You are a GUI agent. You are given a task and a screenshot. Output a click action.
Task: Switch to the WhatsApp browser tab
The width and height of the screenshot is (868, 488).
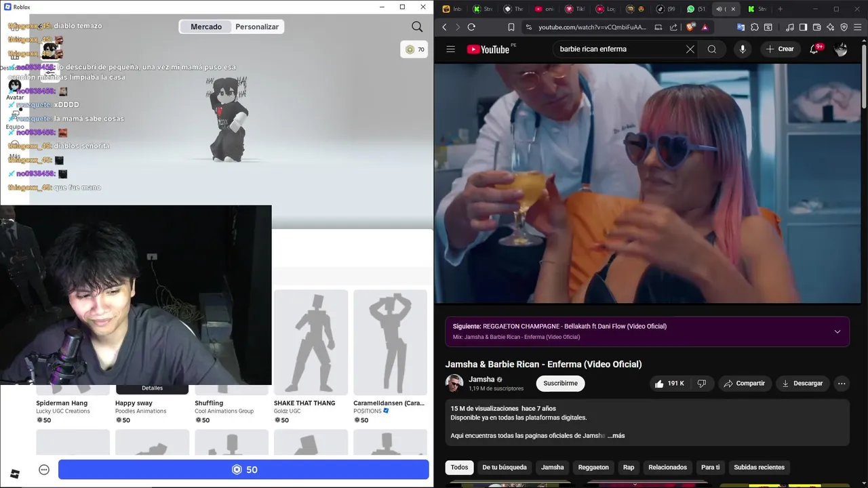click(x=695, y=9)
